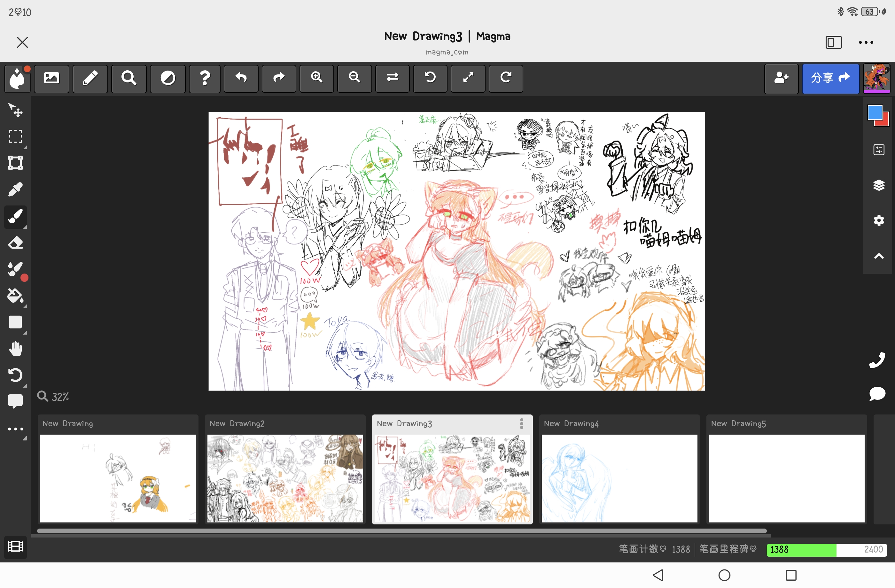This screenshot has height=588, width=895.
Task: Open the New Drawing4 artboard
Action: click(619, 477)
